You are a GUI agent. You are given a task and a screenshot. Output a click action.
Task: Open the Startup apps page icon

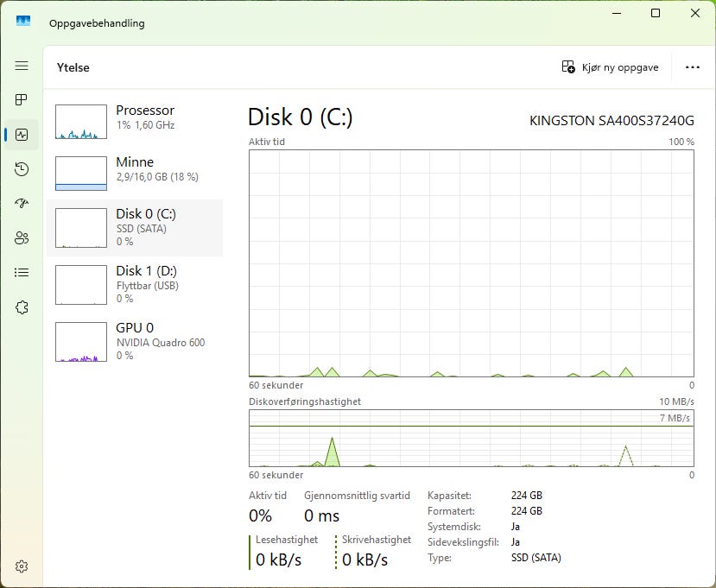pyautogui.click(x=22, y=203)
